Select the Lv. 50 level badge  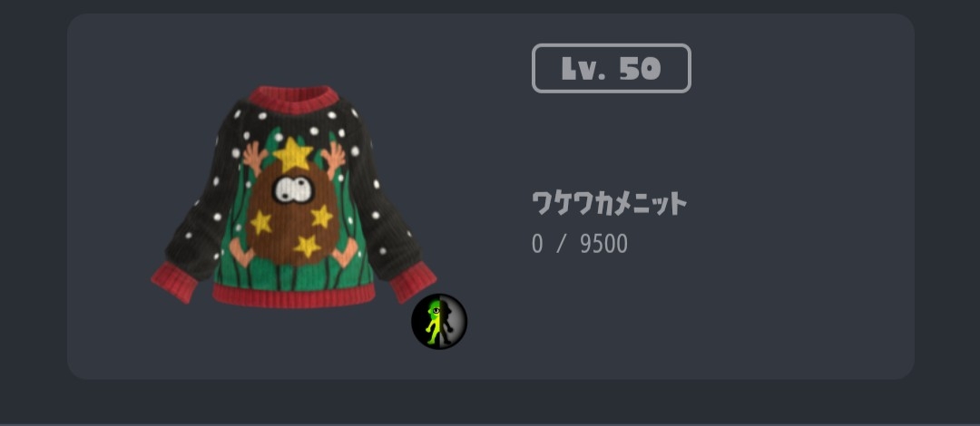(612, 68)
